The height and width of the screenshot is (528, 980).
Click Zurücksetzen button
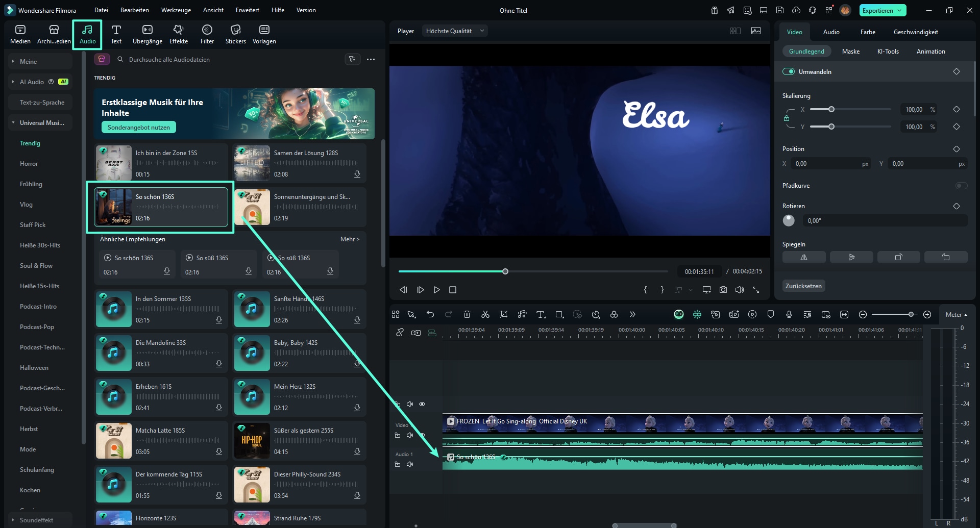[x=803, y=286]
